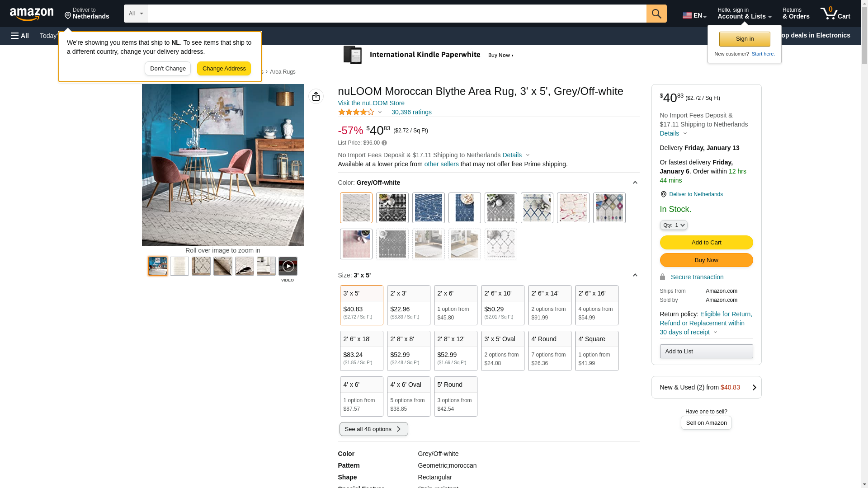868x488 pixels.
Task: Visit the nuLOOM Store link
Action: pyautogui.click(x=371, y=103)
